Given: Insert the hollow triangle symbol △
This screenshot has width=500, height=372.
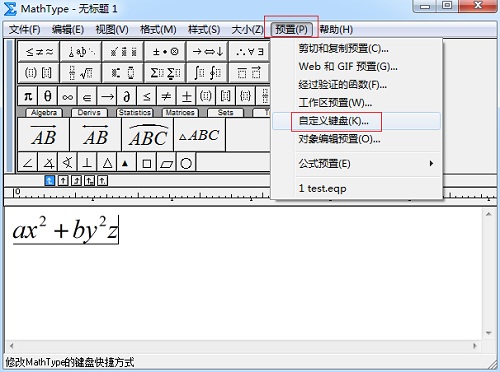Looking at the screenshot, I should click(107, 162).
